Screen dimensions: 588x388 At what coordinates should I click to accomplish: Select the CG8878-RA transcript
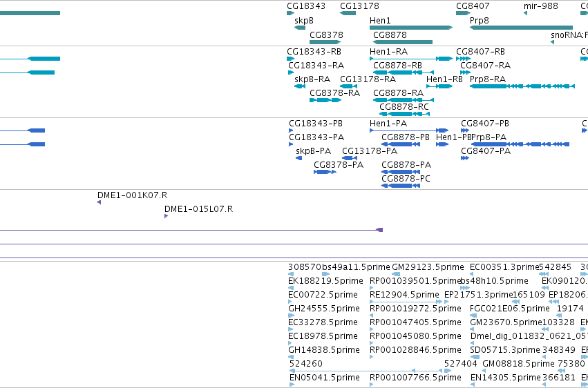(404, 100)
